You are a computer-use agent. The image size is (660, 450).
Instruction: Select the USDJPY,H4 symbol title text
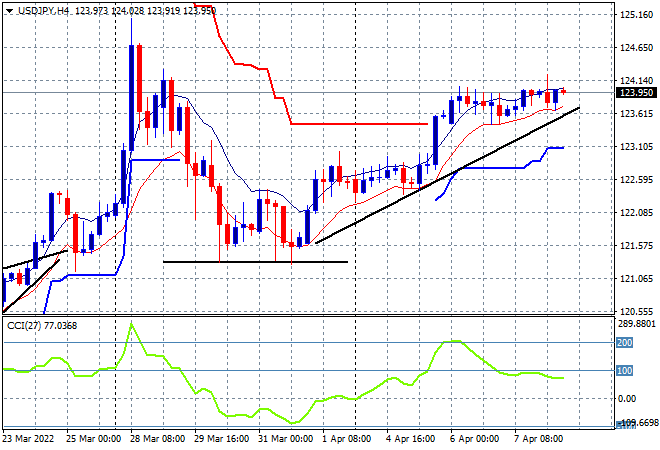tap(43, 11)
